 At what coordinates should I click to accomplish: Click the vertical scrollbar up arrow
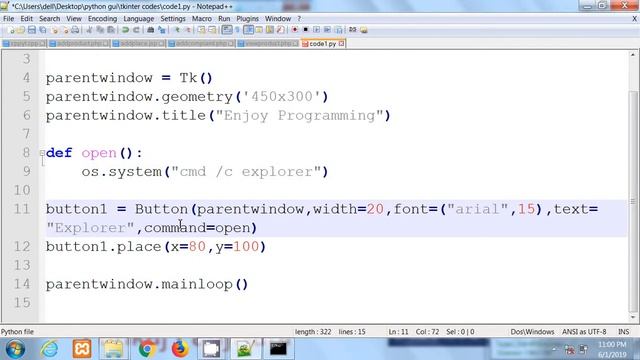pyautogui.click(x=633, y=55)
